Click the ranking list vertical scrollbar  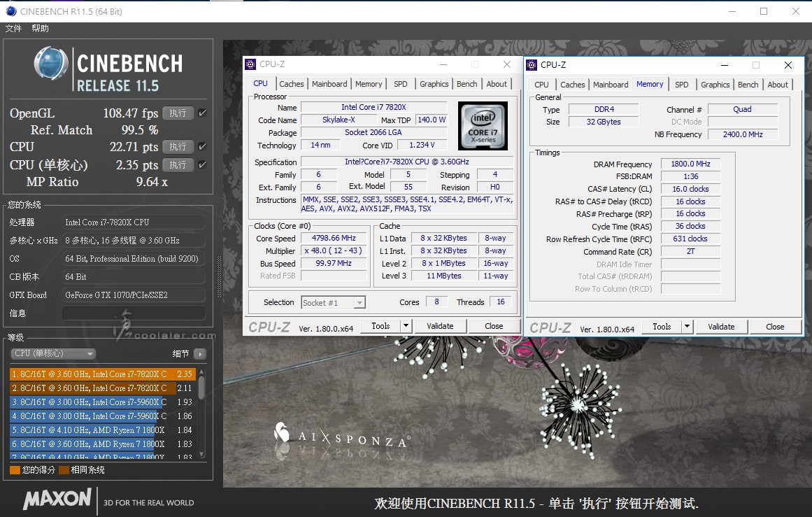(201, 413)
